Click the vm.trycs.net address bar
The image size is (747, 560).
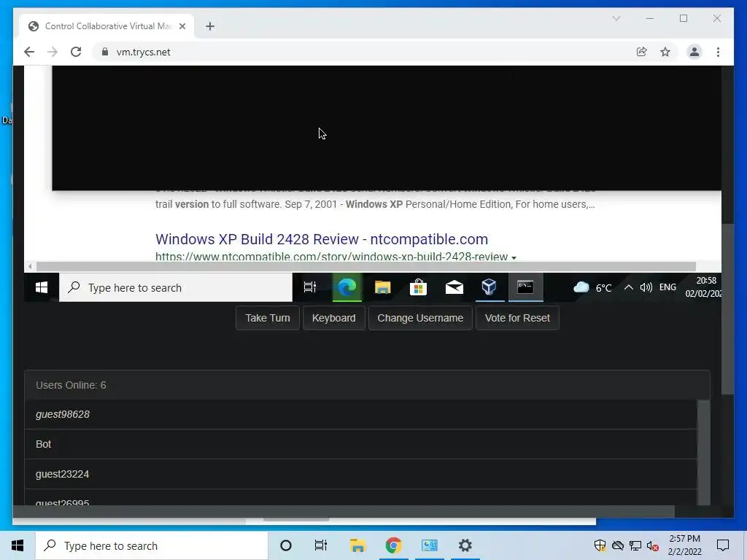367,52
